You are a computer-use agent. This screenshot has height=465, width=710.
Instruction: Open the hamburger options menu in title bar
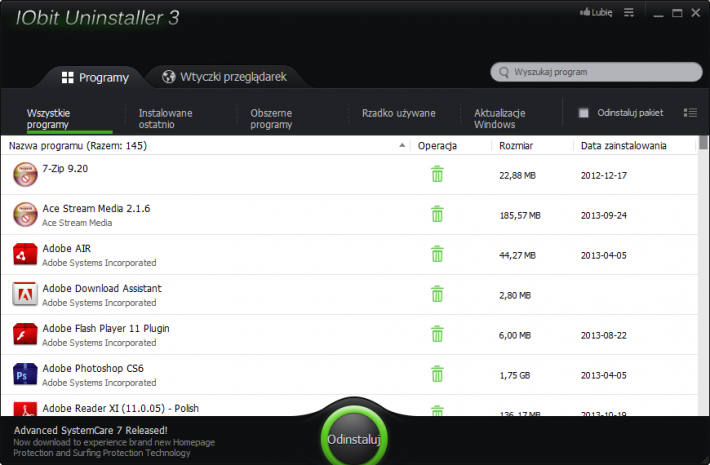(x=629, y=13)
